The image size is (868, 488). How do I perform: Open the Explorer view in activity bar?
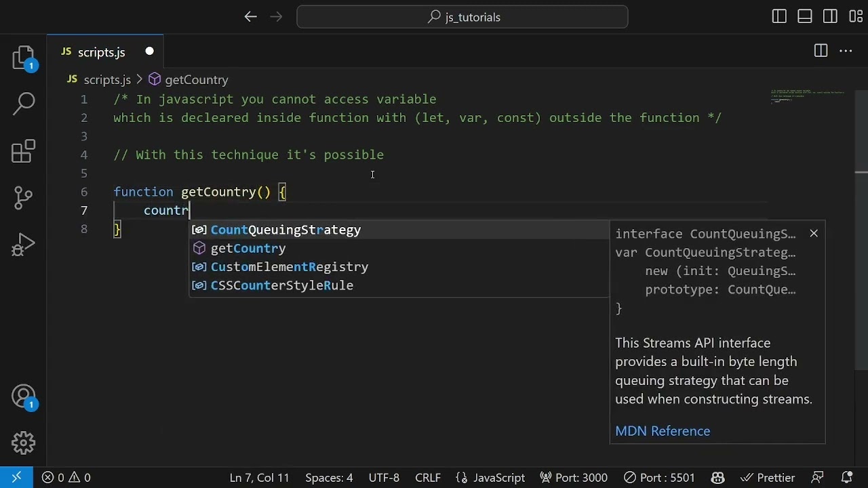click(x=24, y=58)
